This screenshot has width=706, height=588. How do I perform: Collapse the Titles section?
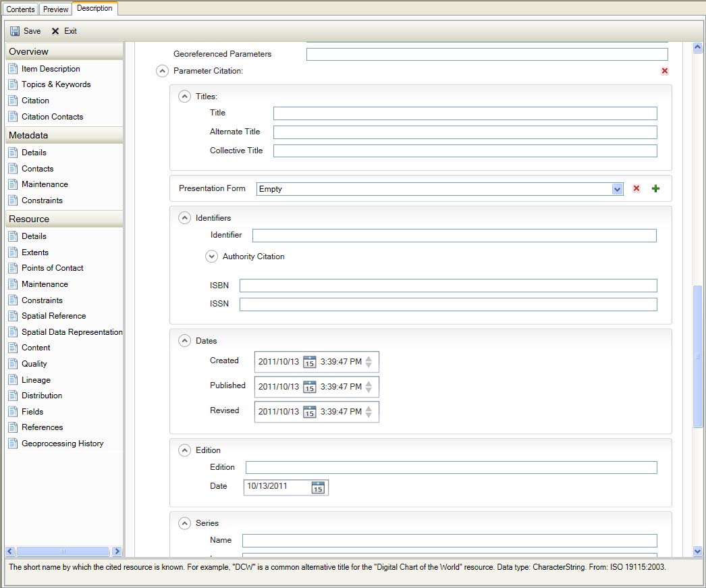coord(184,96)
